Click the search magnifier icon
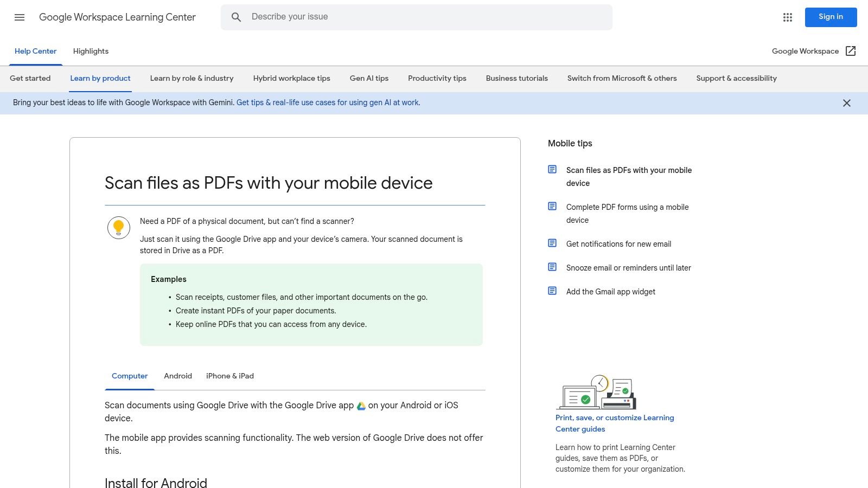The width and height of the screenshot is (868, 488). (x=236, y=17)
